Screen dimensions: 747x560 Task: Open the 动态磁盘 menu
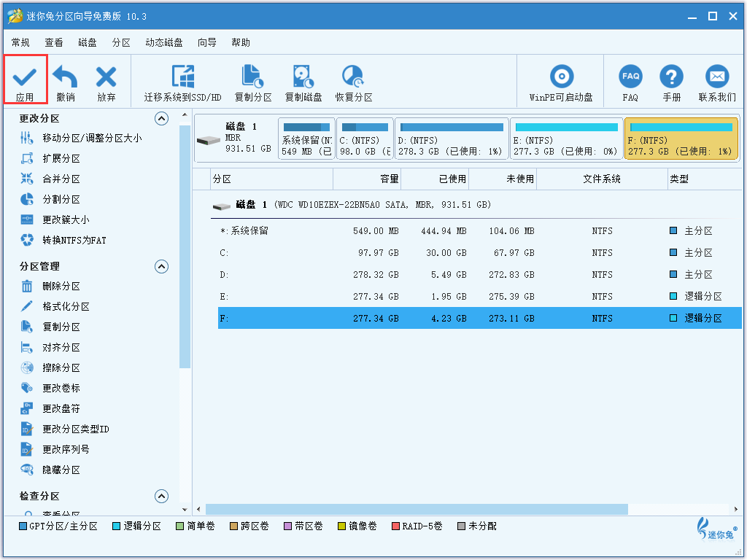[x=164, y=43]
